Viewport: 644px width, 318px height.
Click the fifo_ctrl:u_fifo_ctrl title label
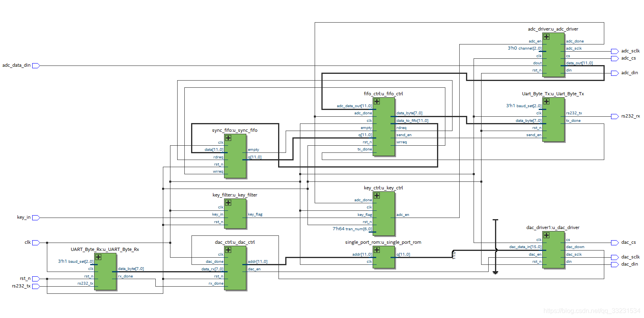point(383,94)
